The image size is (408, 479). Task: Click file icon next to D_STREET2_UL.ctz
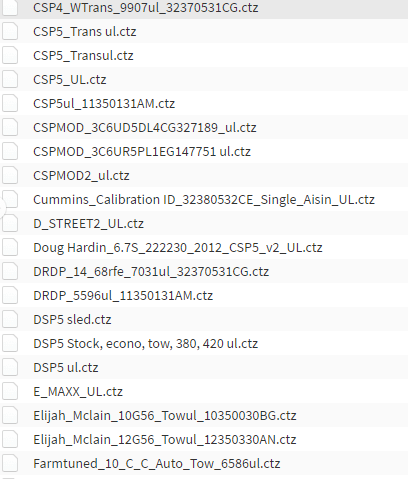[x=10, y=224]
